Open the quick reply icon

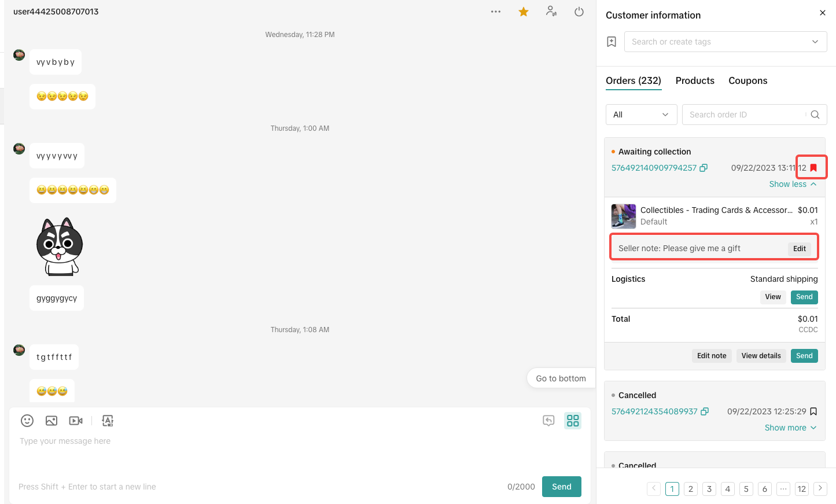coord(548,421)
